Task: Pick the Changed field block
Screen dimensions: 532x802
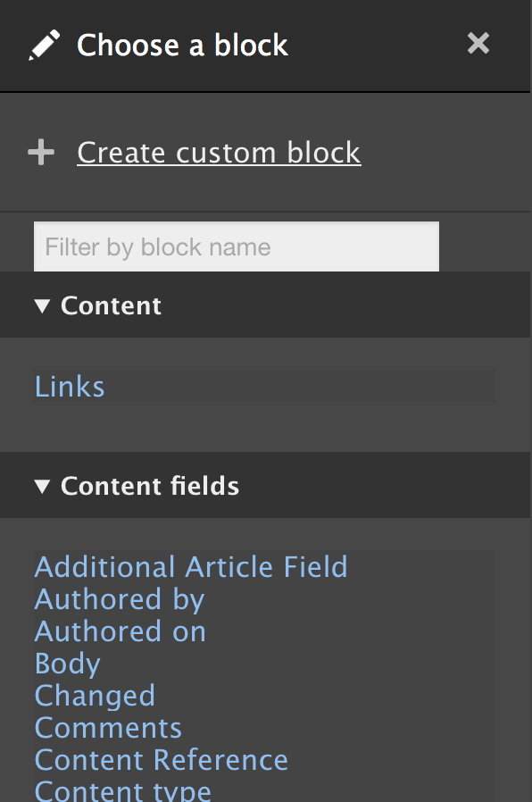Action: [94, 695]
